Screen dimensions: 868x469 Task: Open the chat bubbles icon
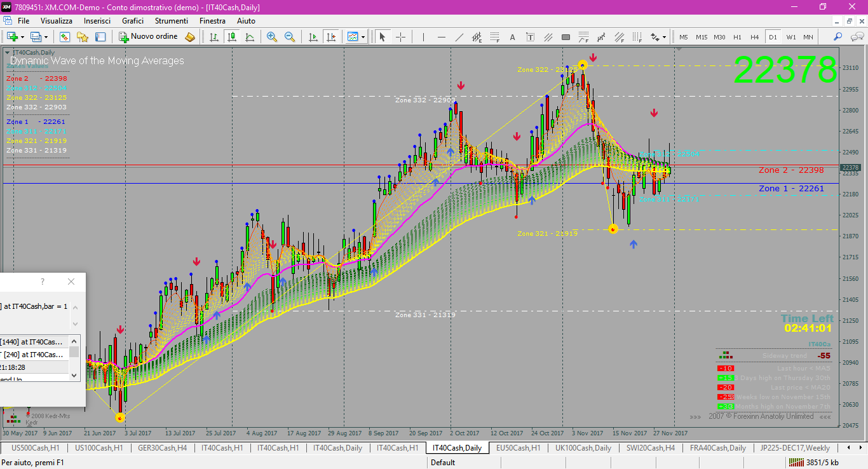click(856, 37)
